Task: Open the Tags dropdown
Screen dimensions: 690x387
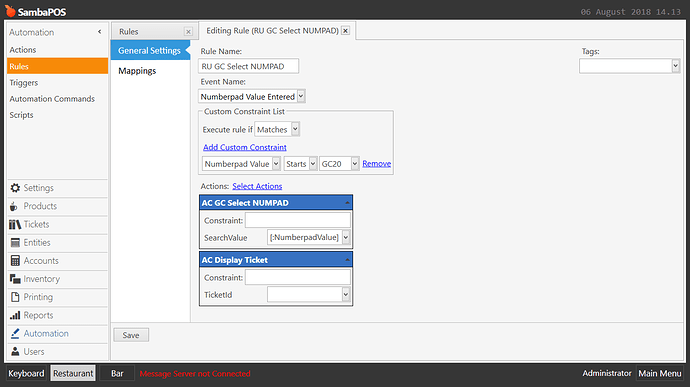Action: [x=675, y=66]
